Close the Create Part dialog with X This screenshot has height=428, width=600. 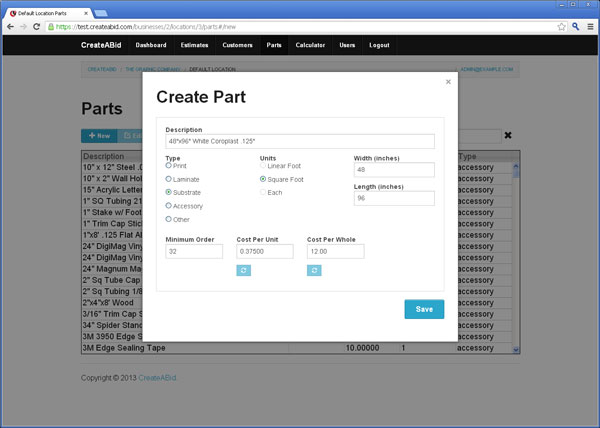[447, 83]
